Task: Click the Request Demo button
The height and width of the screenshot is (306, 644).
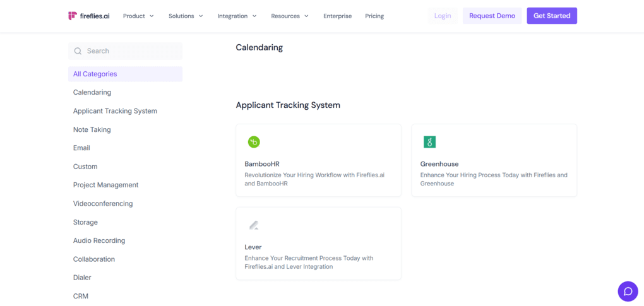Action: point(492,16)
